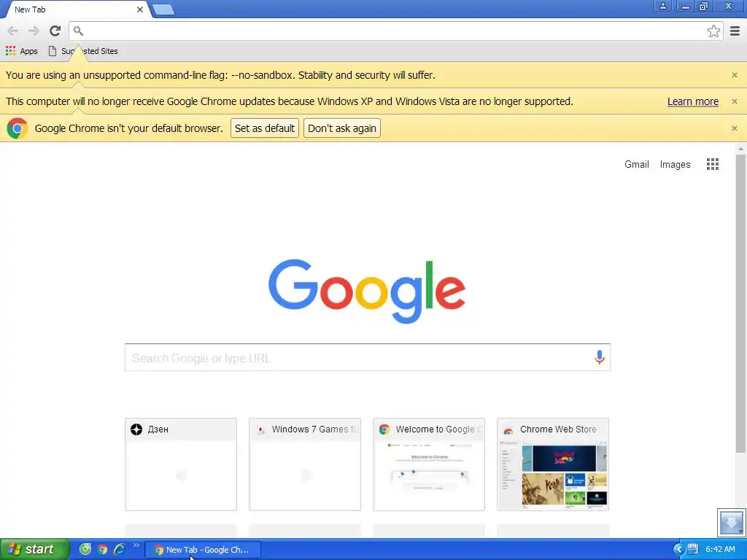This screenshot has height=560, width=747.
Task: Open a new tab with the new tab button
Action: point(163,9)
